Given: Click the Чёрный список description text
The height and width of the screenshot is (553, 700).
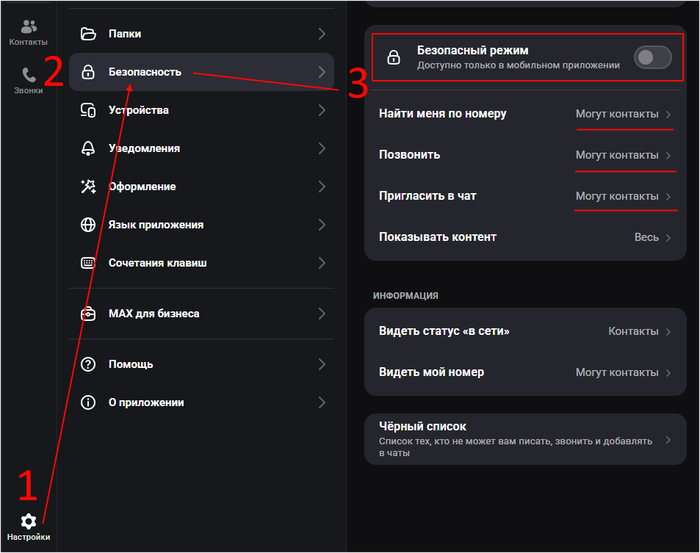Looking at the screenshot, I should 515,447.
